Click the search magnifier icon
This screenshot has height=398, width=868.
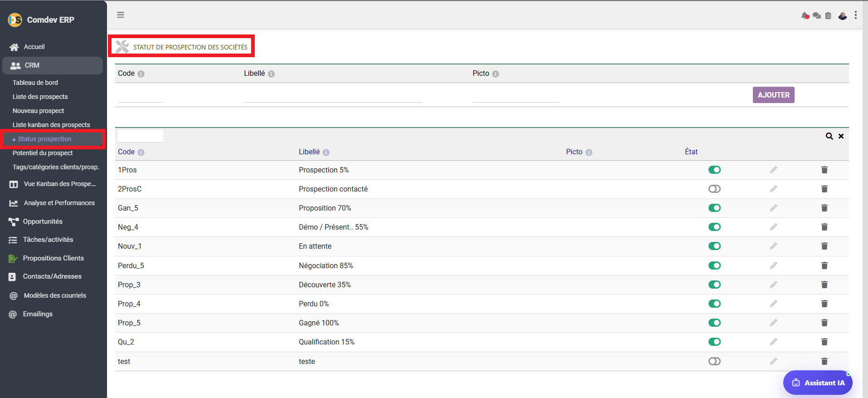829,136
